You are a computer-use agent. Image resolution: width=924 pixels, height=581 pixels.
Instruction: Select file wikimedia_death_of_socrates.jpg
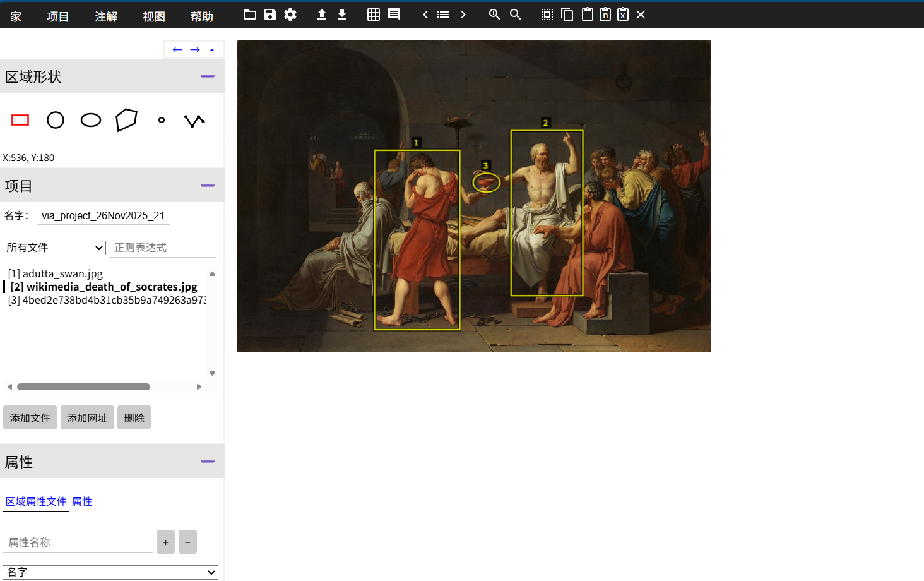click(x=104, y=287)
